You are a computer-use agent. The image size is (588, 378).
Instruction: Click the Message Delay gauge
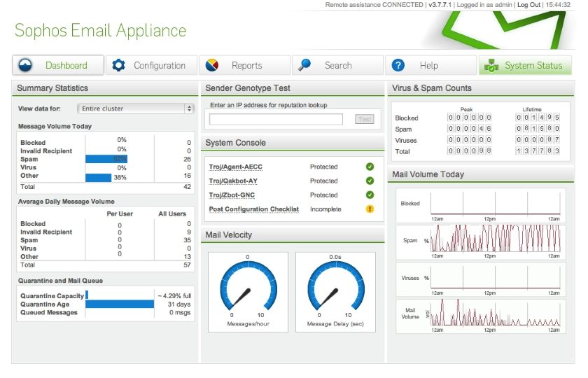pyautogui.click(x=335, y=292)
